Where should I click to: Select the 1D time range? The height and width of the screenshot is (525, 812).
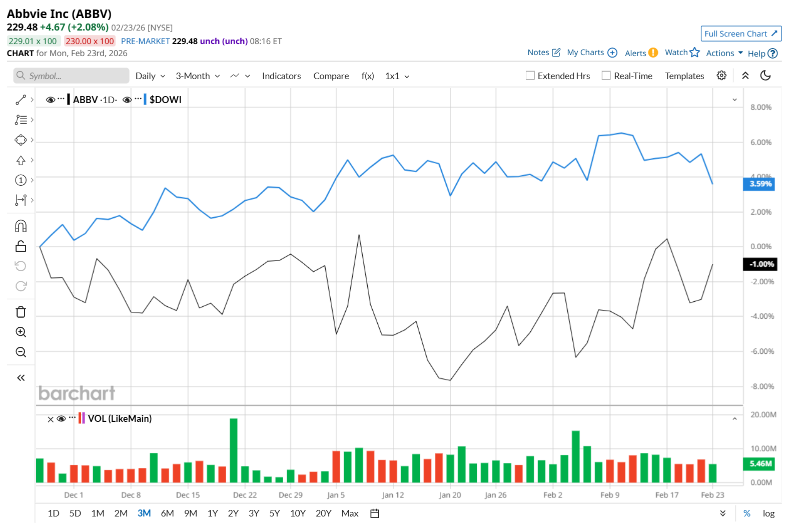point(54,513)
